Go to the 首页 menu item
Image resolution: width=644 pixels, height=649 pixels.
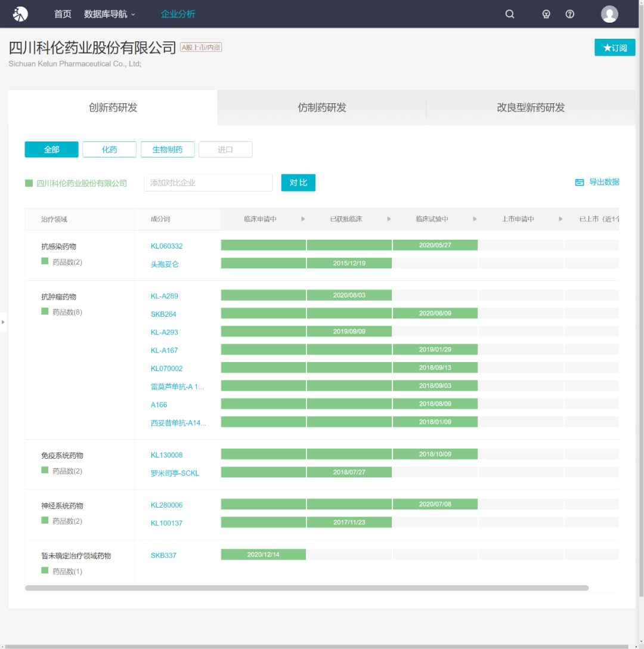pos(63,14)
